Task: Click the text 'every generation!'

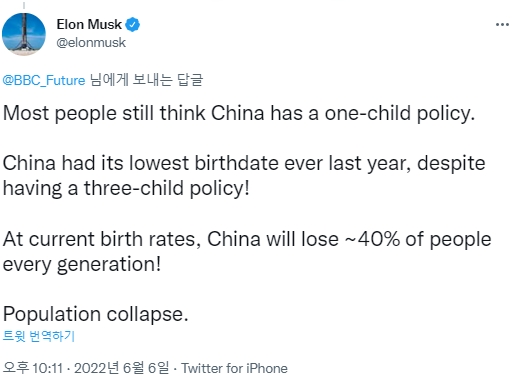Action: coord(82,264)
